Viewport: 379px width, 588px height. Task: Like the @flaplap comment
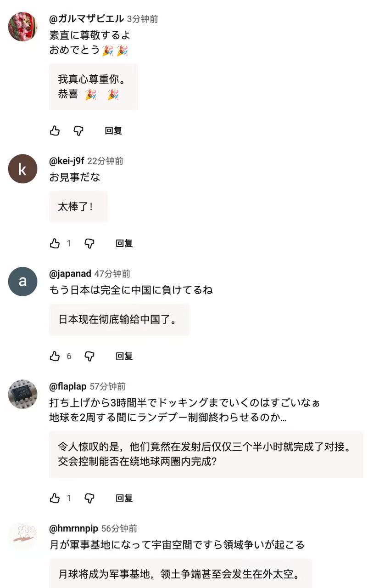click(x=55, y=498)
